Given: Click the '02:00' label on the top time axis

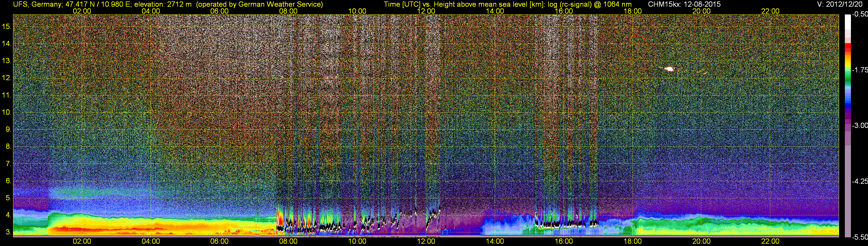Looking at the screenshot, I should (82, 11).
